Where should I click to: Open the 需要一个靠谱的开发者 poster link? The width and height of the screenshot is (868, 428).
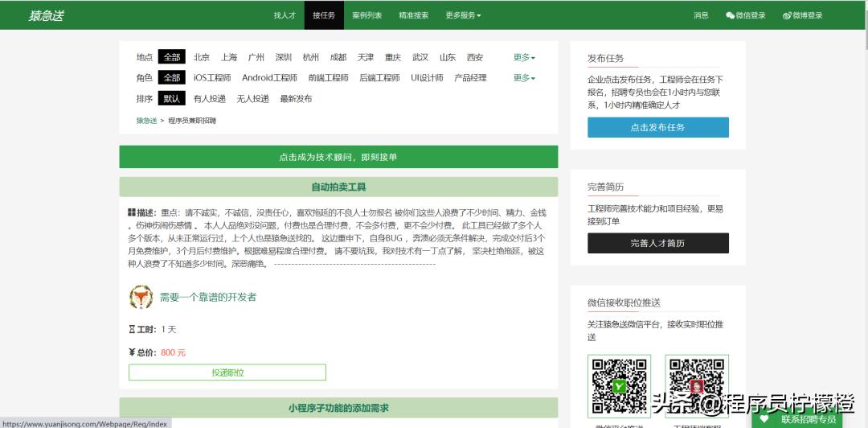tap(208, 297)
